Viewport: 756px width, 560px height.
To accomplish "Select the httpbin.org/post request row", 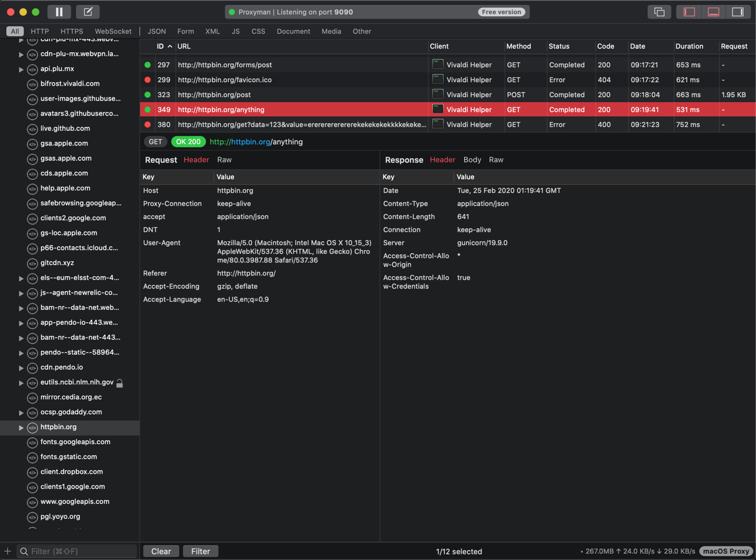I will pos(447,95).
